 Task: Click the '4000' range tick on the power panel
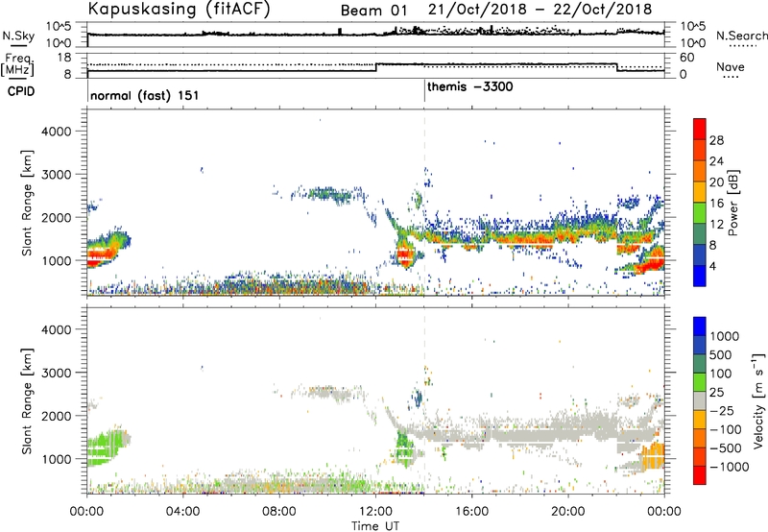(57, 132)
